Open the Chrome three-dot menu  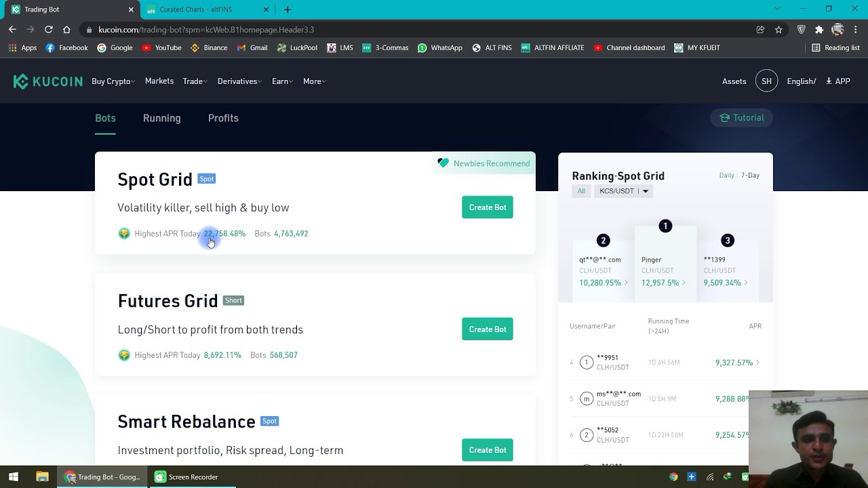[856, 30]
